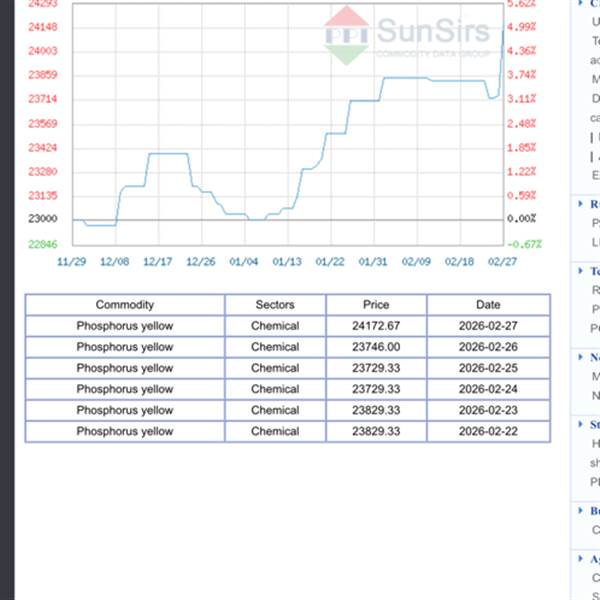
Task: Click the Commodity column header
Action: pyautogui.click(x=125, y=305)
